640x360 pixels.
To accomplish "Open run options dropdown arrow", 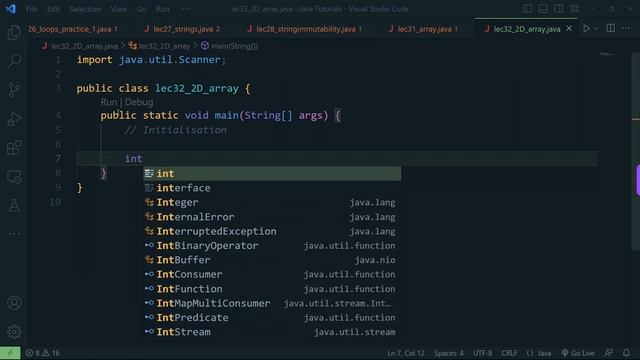I will [597, 29].
